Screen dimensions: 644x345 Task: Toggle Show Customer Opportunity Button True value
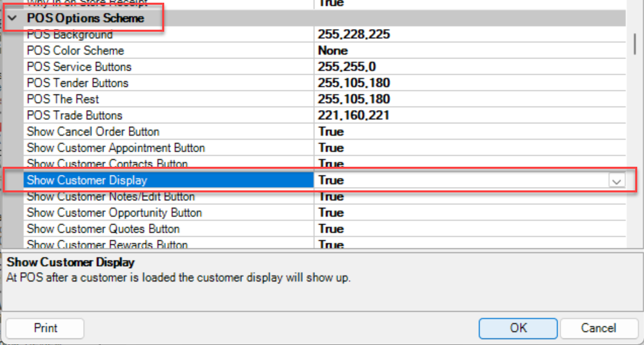[x=331, y=213]
